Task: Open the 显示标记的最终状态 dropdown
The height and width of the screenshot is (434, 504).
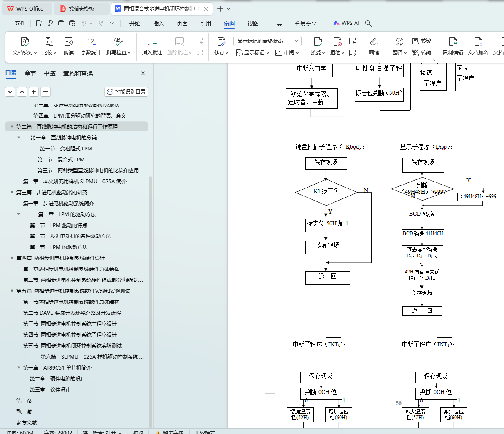Action: pos(267,41)
